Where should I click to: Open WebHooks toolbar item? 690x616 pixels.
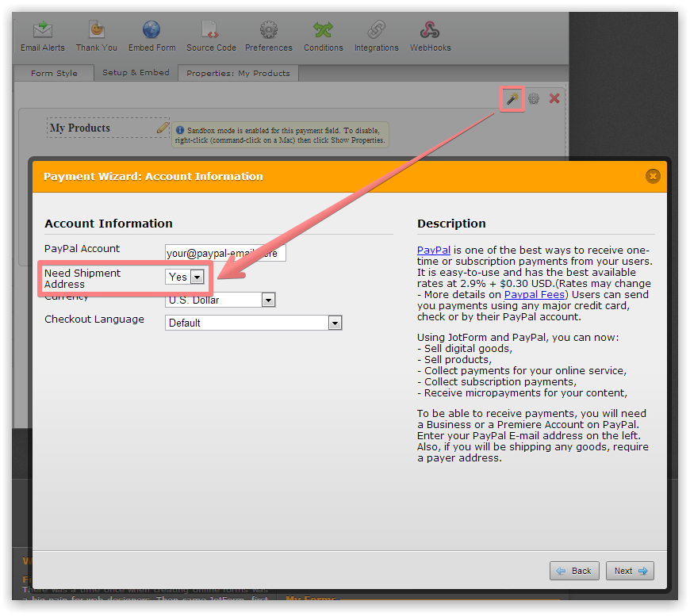pos(430,37)
